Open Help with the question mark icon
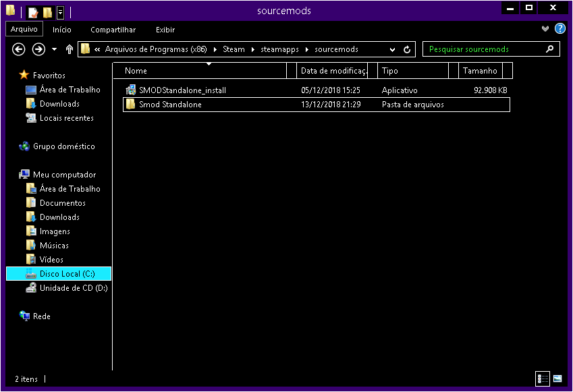Screen dimensions: 573x392 pyautogui.click(x=560, y=28)
